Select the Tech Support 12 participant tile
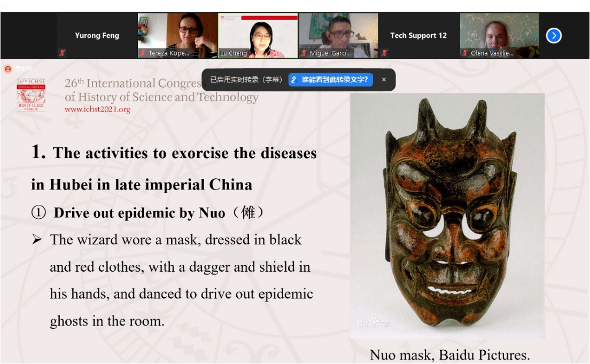590x364 pixels. 418,35
